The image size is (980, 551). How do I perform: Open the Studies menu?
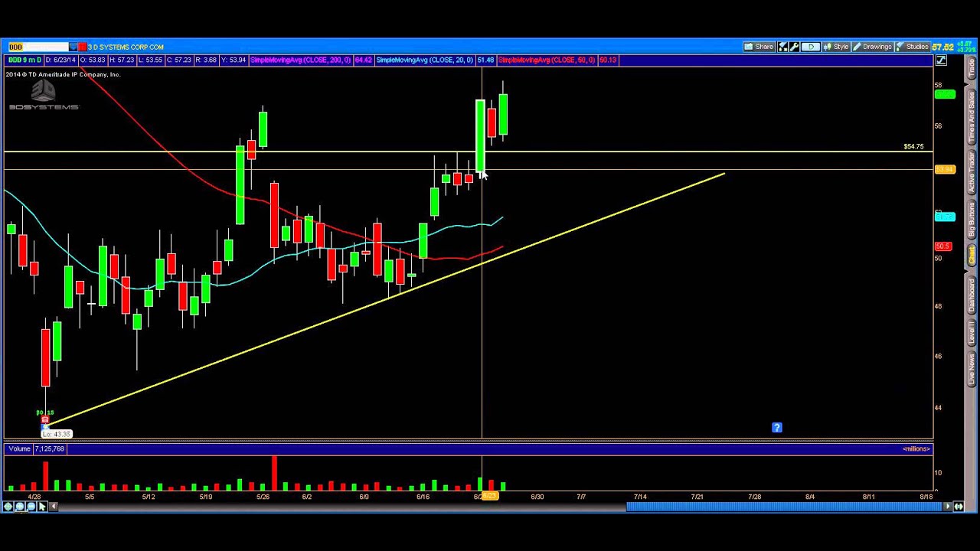(912, 47)
